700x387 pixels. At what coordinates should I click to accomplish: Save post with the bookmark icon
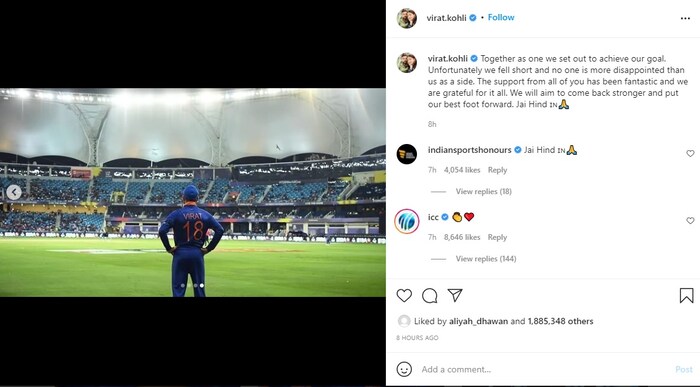click(686, 295)
